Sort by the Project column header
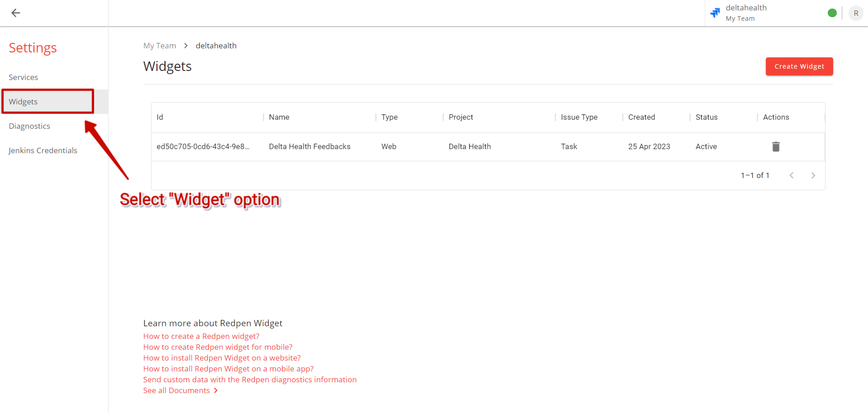The width and height of the screenshot is (868, 413). tap(461, 117)
